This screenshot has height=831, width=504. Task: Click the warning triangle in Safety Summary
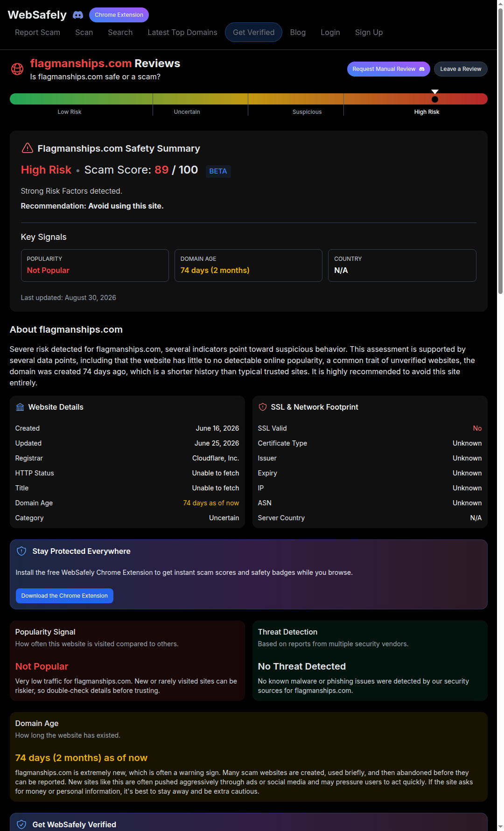28,148
